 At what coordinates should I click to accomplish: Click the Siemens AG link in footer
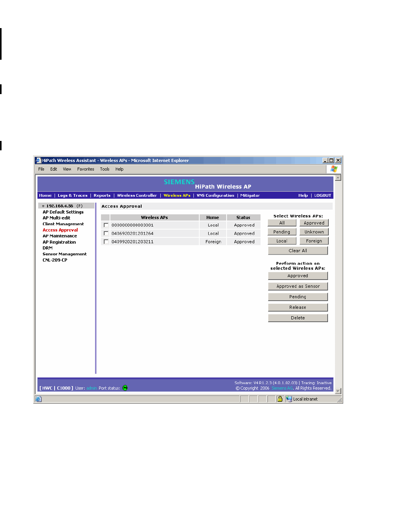tap(282, 388)
